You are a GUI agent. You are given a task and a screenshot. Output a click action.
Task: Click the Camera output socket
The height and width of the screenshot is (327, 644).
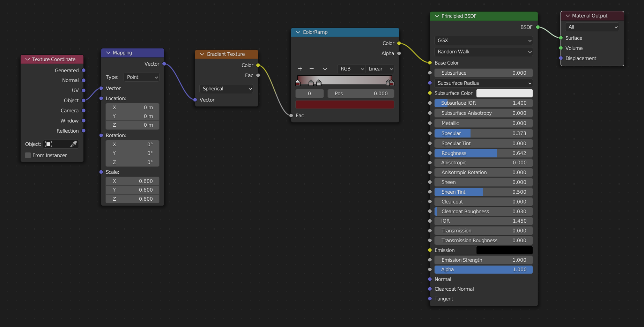pos(83,111)
